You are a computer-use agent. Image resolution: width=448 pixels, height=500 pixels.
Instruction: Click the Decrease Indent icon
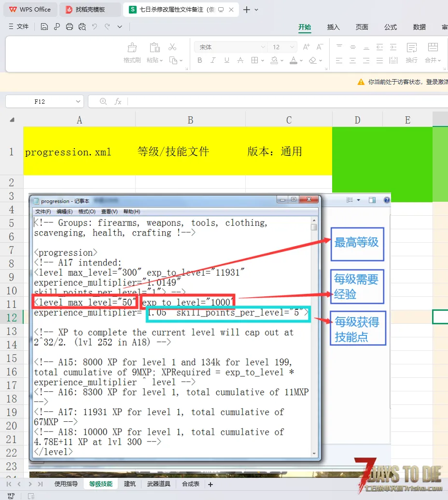pos(379,47)
